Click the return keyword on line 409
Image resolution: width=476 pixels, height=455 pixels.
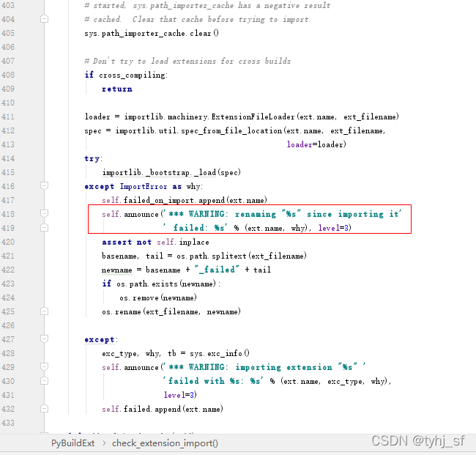point(117,89)
